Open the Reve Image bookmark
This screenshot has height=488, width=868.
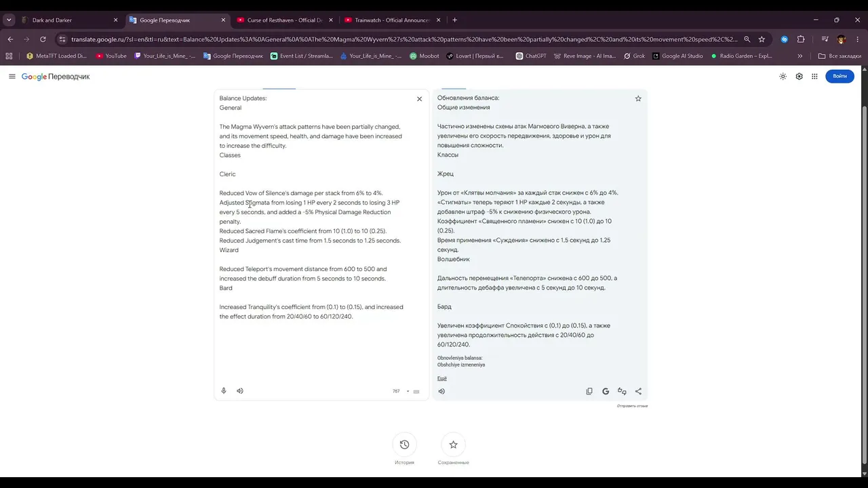pos(585,56)
